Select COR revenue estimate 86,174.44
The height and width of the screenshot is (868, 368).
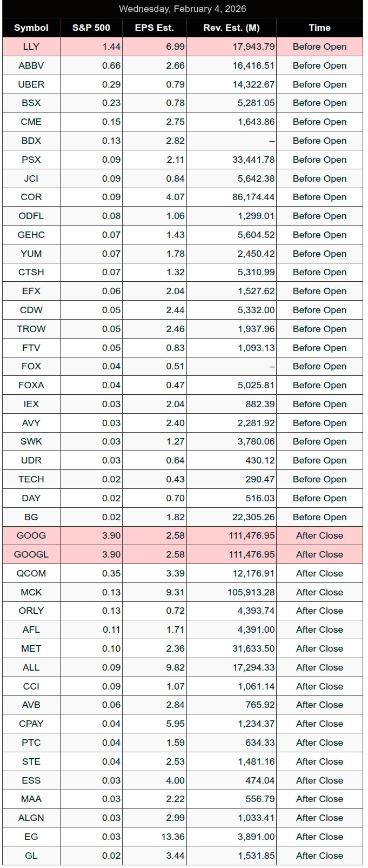pyautogui.click(x=253, y=197)
